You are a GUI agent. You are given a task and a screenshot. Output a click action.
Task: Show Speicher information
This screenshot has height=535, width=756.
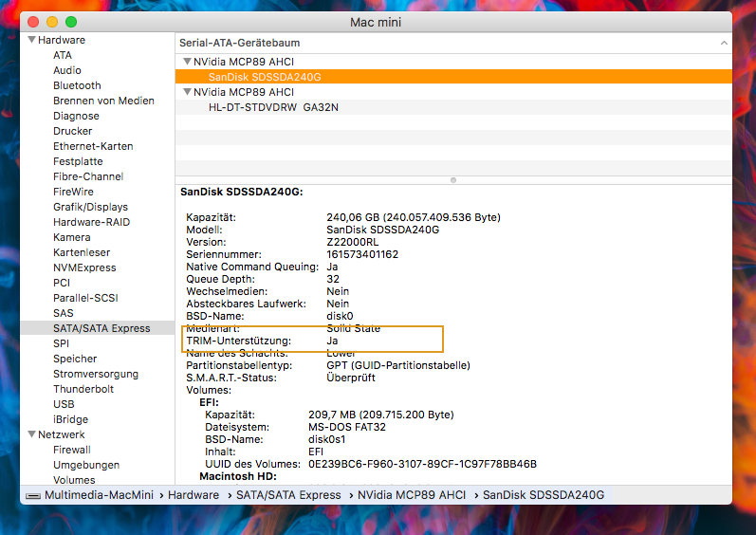tap(75, 359)
